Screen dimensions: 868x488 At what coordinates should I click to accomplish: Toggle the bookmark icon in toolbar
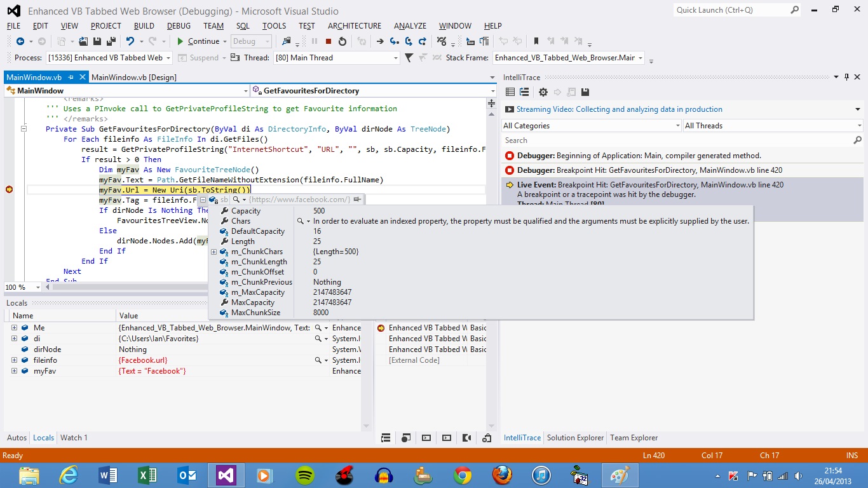click(x=536, y=41)
